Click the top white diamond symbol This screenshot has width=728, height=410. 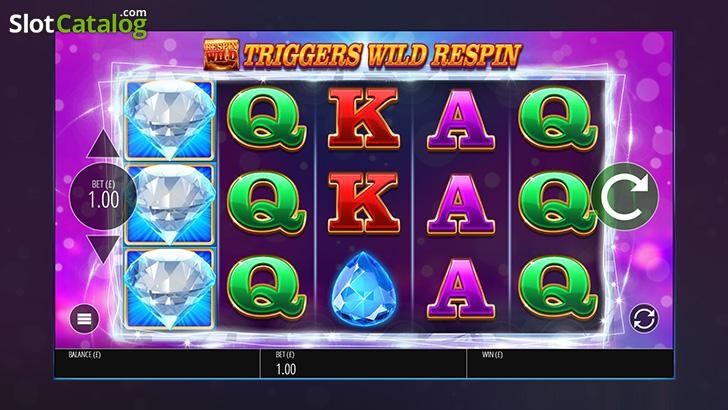pyautogui.click(x=170, y=120)
